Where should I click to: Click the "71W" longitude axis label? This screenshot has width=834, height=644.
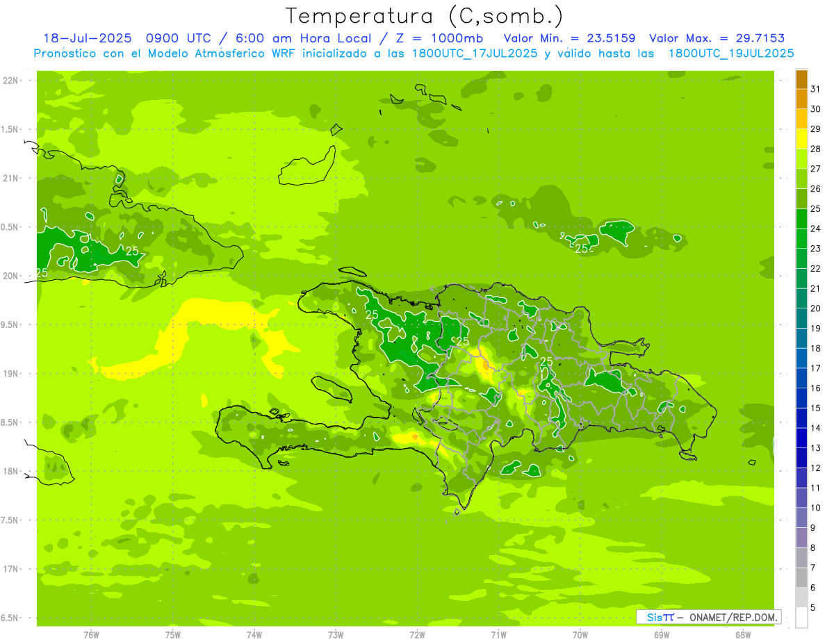pyautogui.click(x=498, y=634)
